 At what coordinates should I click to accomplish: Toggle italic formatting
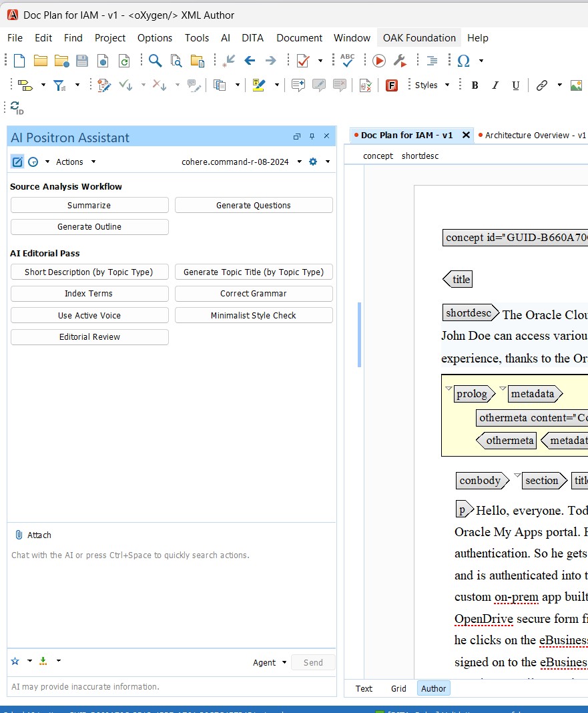tap(494, 85)
